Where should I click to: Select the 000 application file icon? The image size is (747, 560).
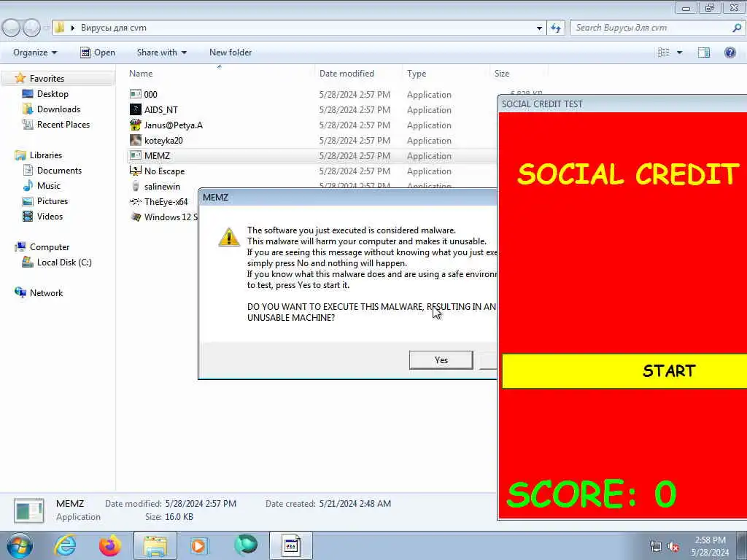pyautogui.click(x=135, y=94)
